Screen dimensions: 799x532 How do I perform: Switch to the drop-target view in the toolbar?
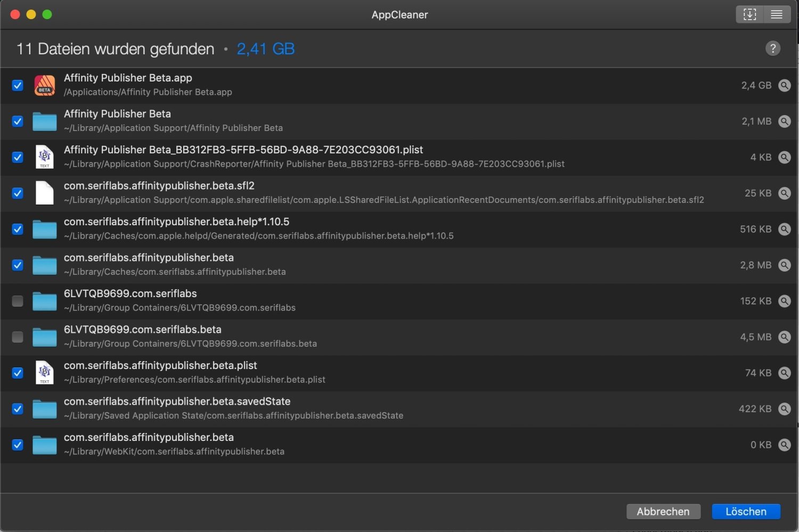749,14
